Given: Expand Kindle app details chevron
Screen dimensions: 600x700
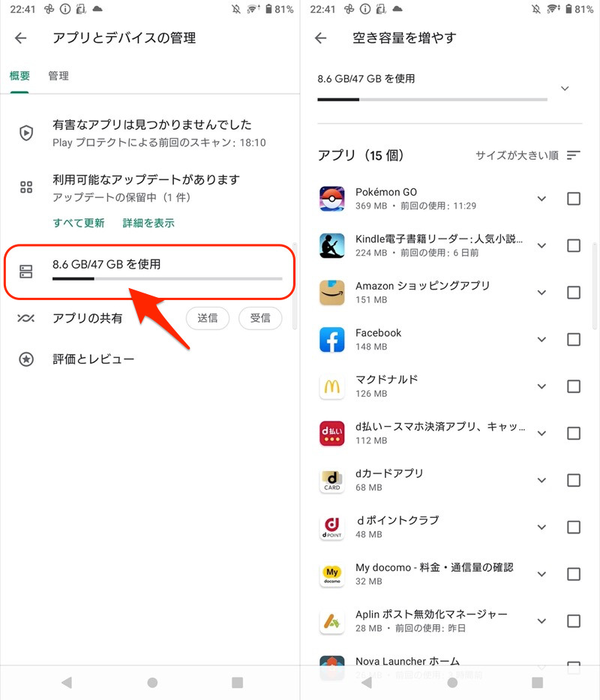Looking at the screenshot, I should click(x=541, y=246).
